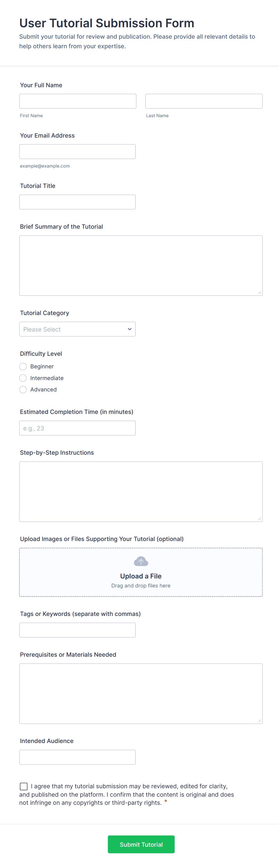Click into the Last Name field
279x868 pixels.
point(204,101)
